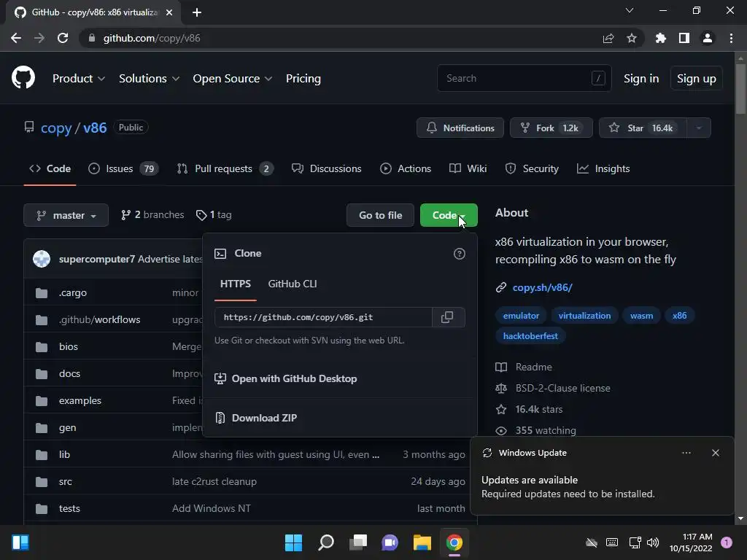Viewport: 747px width, 560px height.
Task: Close the GitHub browser tab
Action: point(169,12)
